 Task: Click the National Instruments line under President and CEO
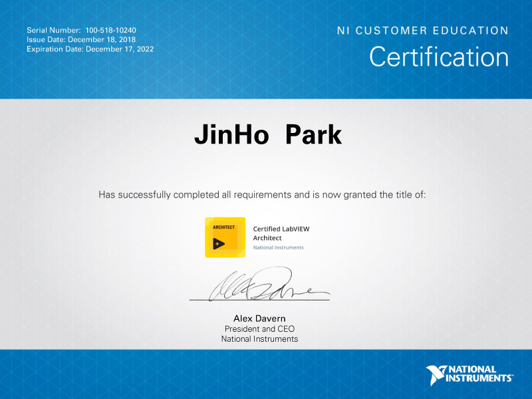259,339
